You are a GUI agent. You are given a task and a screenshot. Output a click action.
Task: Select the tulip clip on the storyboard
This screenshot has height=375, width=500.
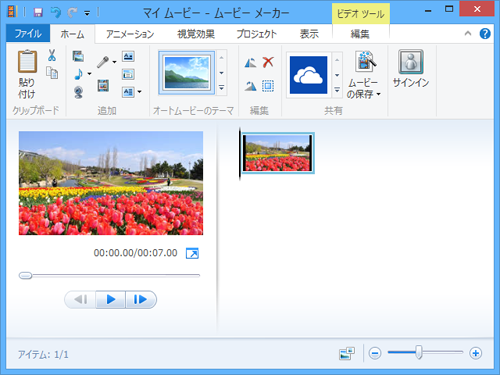point(277,153)
